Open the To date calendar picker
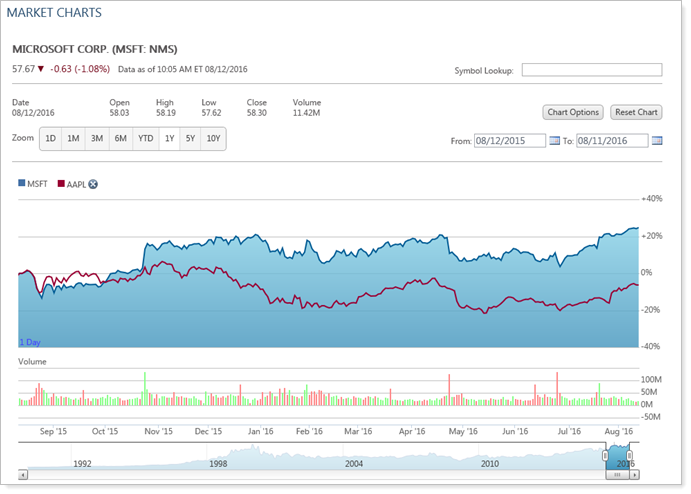 click(657, 141)
